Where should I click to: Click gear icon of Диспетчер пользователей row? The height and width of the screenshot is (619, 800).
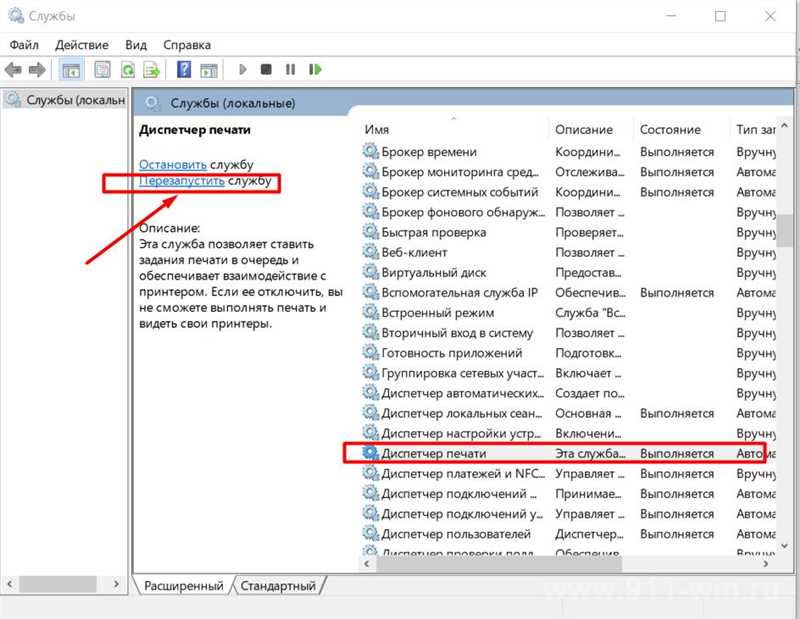pyautogui.click(x=370, y=533)
